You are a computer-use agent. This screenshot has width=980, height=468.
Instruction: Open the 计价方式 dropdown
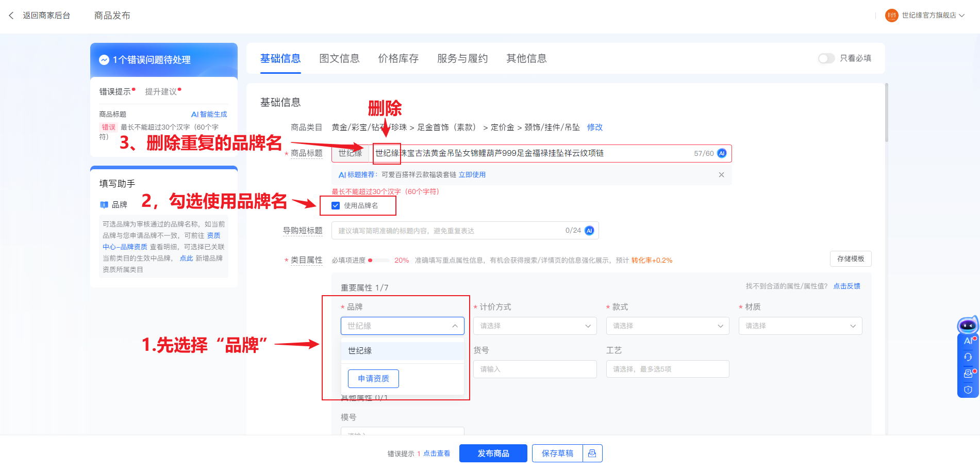tap(535, 326)
